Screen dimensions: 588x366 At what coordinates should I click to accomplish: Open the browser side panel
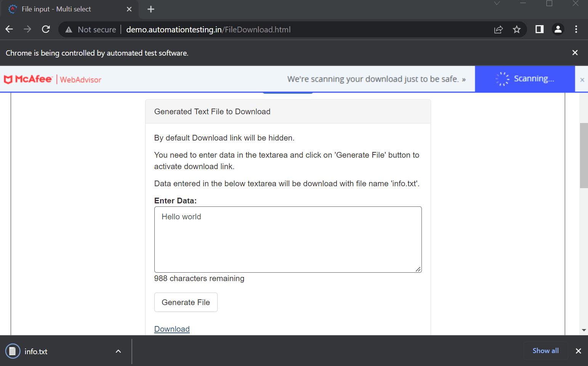pyautogui.click(x=539, y=29)
